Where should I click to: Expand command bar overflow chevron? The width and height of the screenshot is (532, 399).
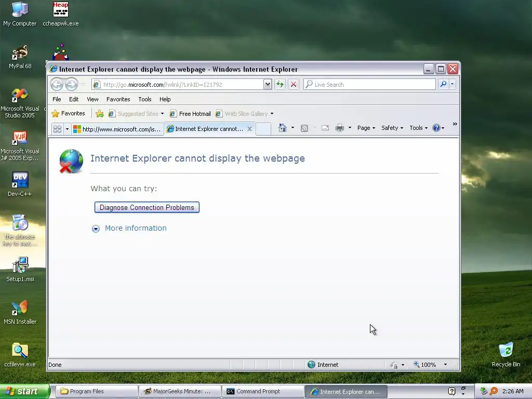pyautogui.click(x=455, y=124)
